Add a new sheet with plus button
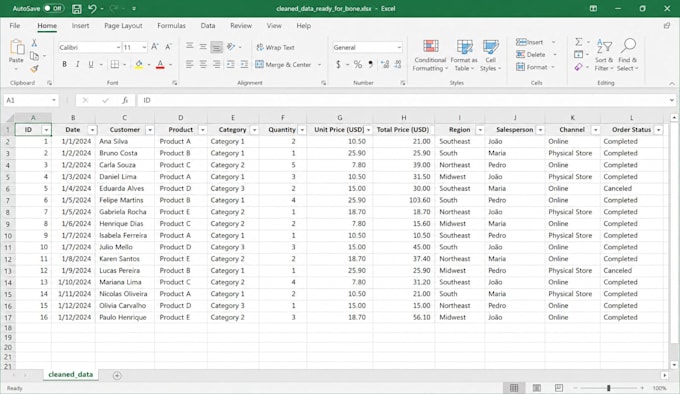The height and width of the screenshot is (394, 680). (117, 375)
